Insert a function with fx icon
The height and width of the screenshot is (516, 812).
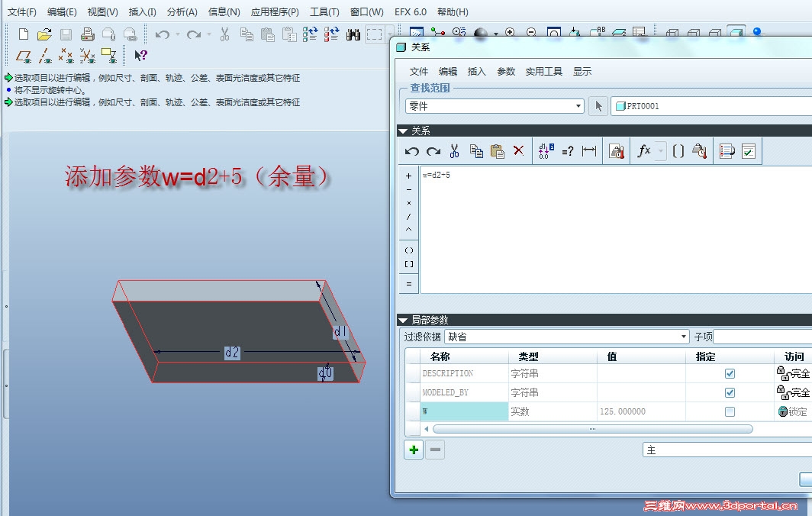pyautogui.click(x=643, y=151)
